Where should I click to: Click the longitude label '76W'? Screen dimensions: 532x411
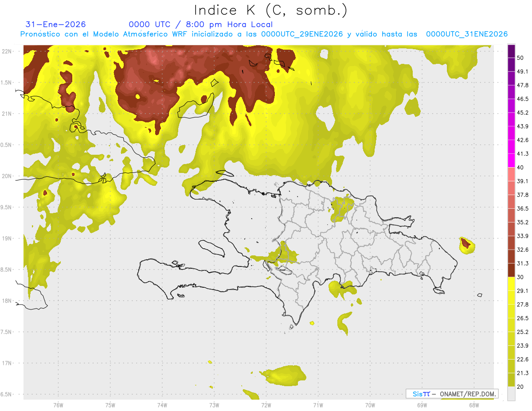(58, 405)
